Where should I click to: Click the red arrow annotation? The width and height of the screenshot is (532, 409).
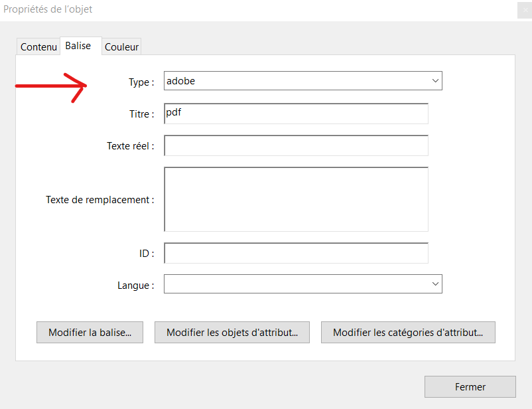coord(51,87)
